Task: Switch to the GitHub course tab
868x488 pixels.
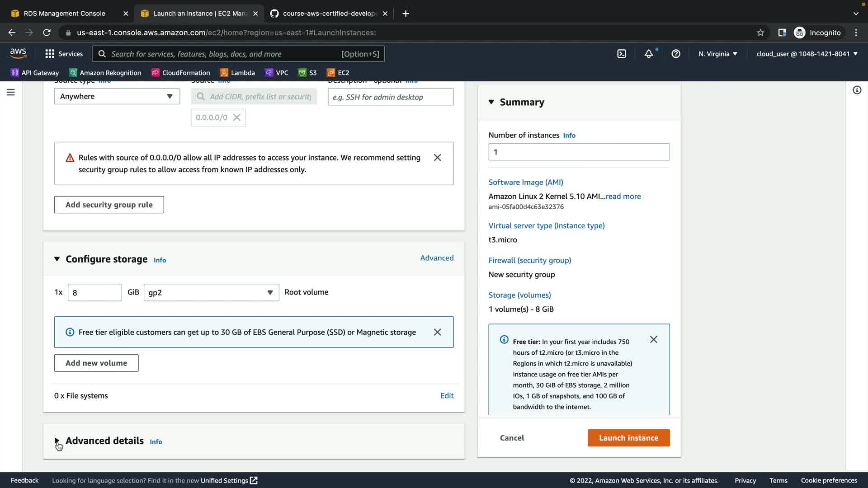Action: coord(329,14)
